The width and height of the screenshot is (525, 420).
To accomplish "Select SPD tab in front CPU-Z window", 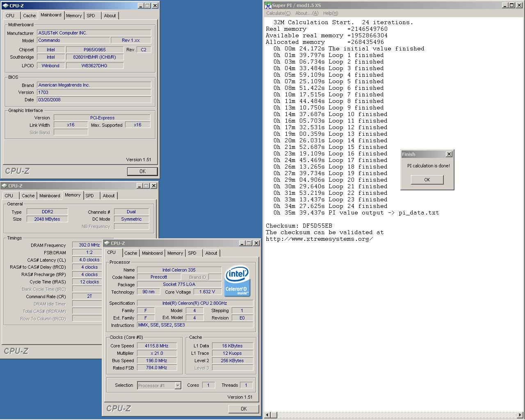I will click(192, 253).
